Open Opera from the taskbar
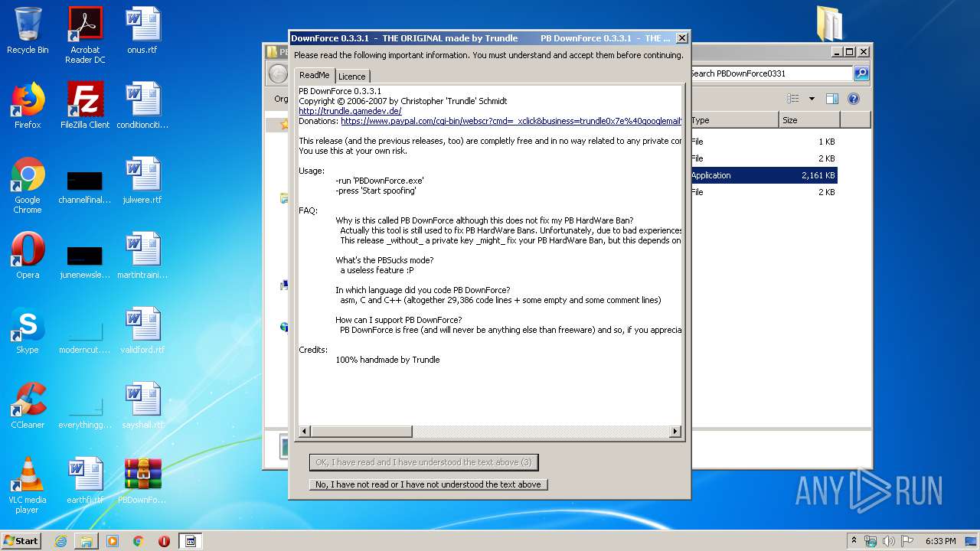980x551 pixels. 164,541
